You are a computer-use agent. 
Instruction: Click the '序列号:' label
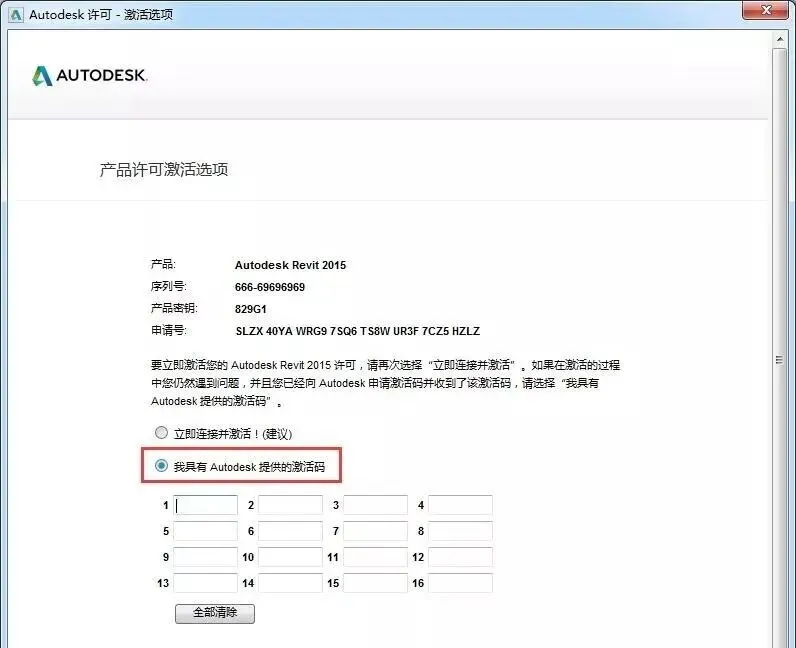(x=169, y=286)
